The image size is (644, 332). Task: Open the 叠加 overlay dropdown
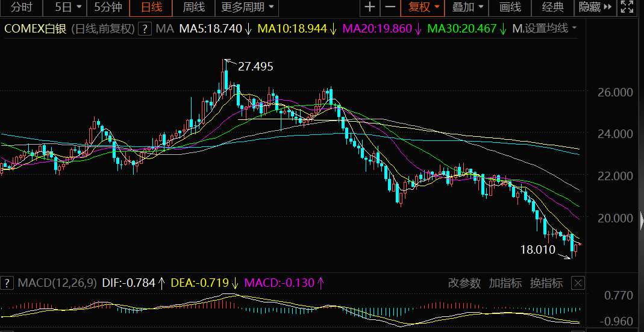467,8
